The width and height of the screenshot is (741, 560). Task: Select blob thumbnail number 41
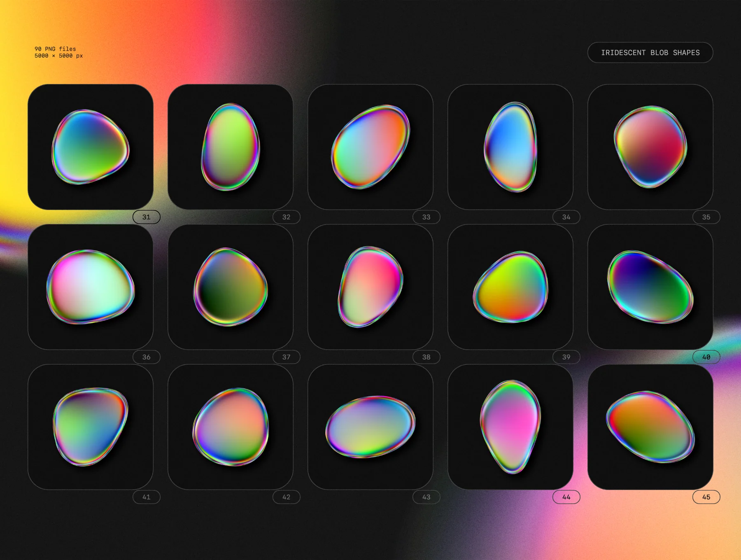[91, 427]
